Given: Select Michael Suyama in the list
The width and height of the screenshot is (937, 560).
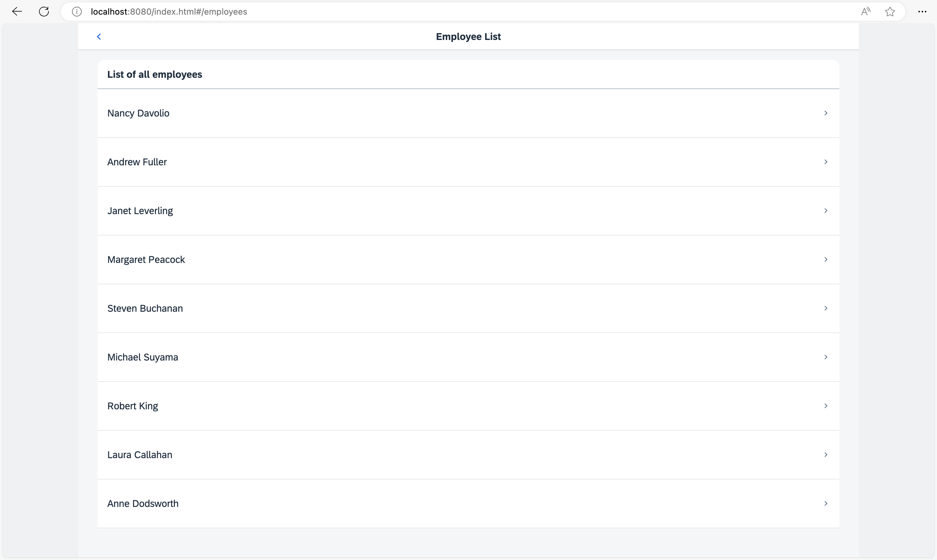Looking at the screenshot, I should point(468,357).
